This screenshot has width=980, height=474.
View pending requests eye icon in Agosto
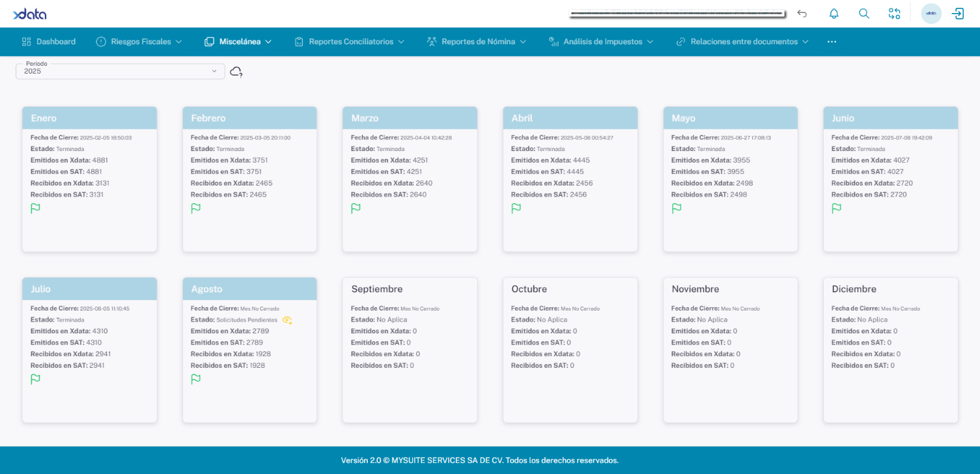[287, 320]
